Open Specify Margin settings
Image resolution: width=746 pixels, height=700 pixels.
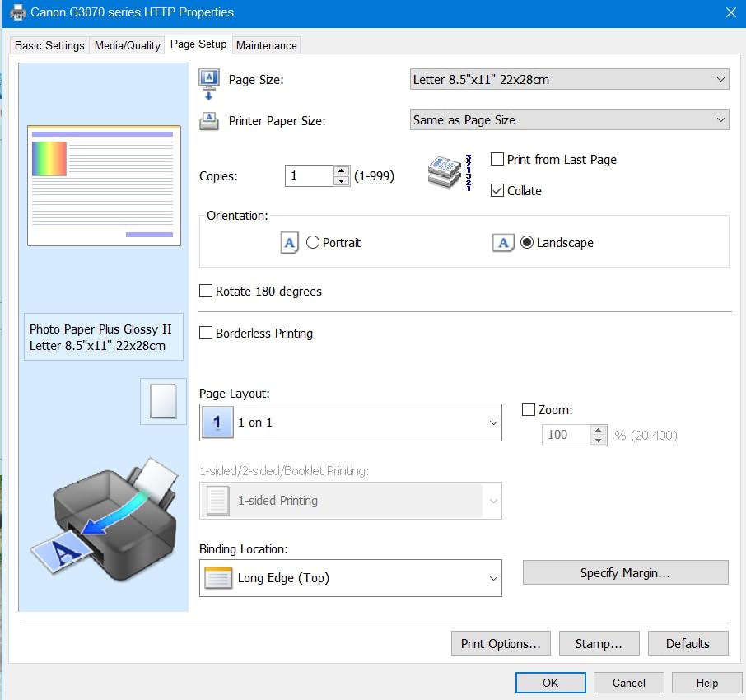(625, 572)
